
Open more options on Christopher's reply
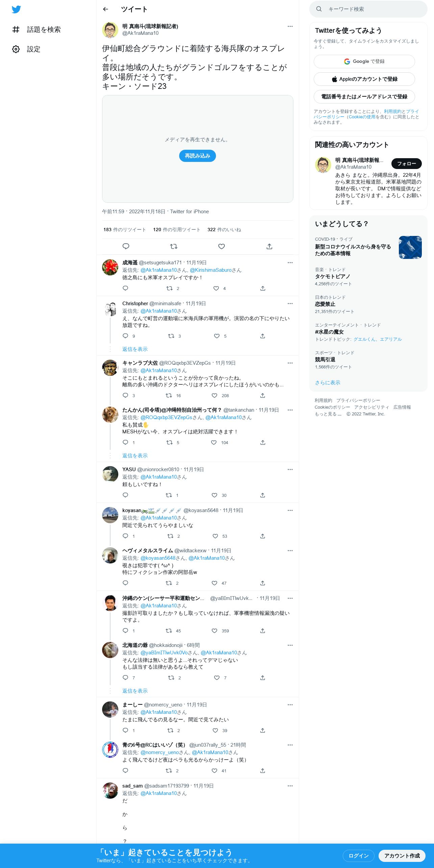coord(290,304)
